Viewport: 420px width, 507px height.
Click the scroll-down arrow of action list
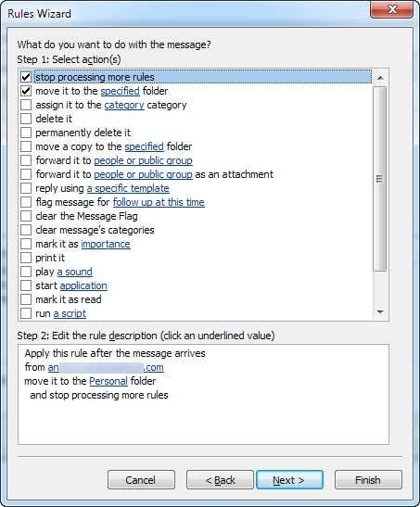pyautogui.click(x=380, y=311)
